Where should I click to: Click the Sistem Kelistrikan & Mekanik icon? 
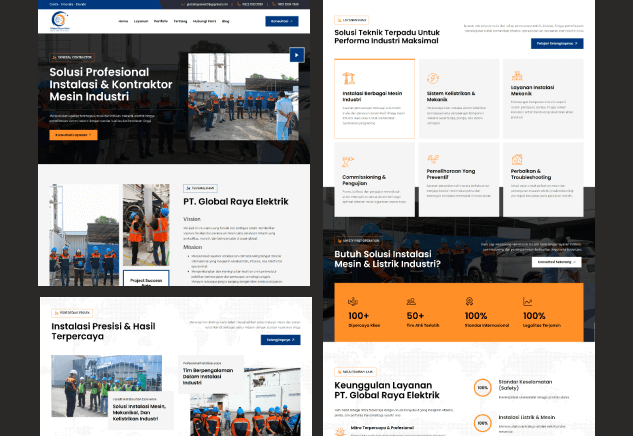433,78
